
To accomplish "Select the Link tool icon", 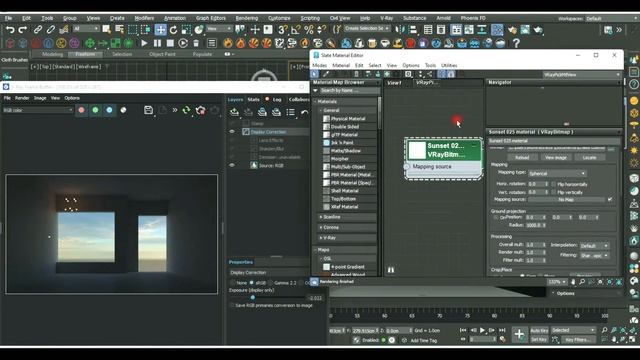I will (x=38, y=29).
